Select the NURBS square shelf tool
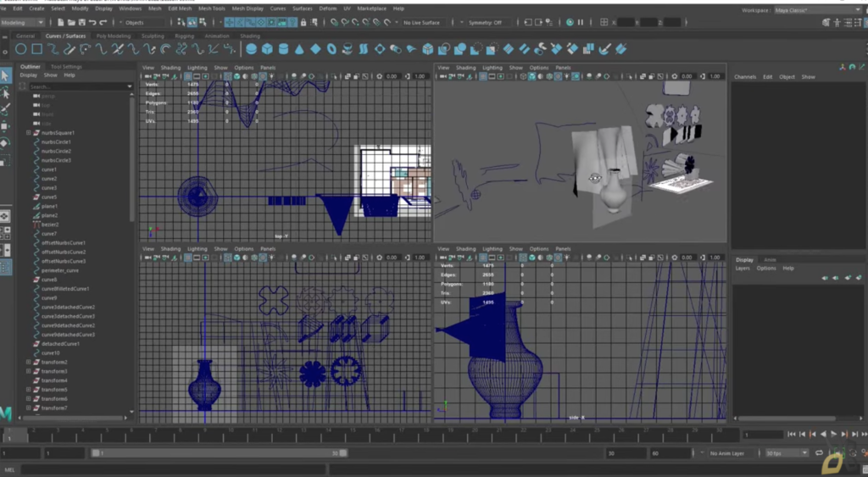The height and width of the screenshot is (477, 868). (x=36, y=49)
